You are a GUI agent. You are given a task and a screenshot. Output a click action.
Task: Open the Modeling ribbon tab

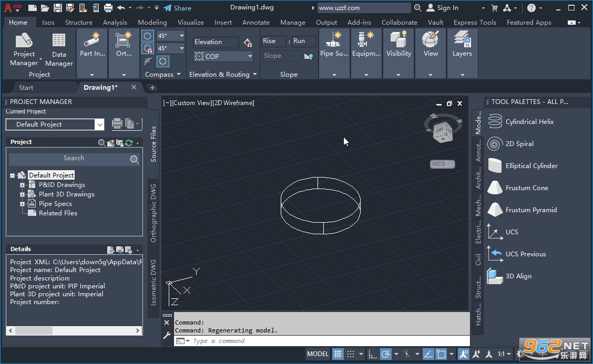(x=152, y=22)
